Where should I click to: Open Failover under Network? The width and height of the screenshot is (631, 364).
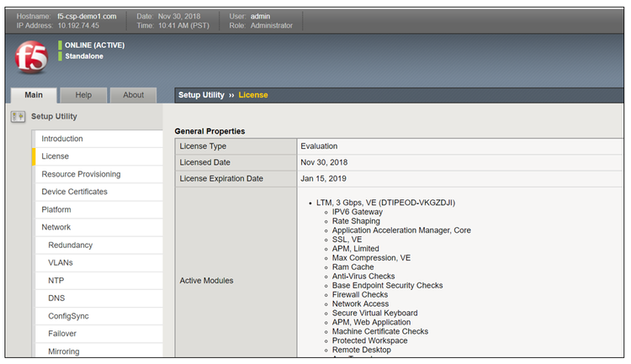pos(98,334)
